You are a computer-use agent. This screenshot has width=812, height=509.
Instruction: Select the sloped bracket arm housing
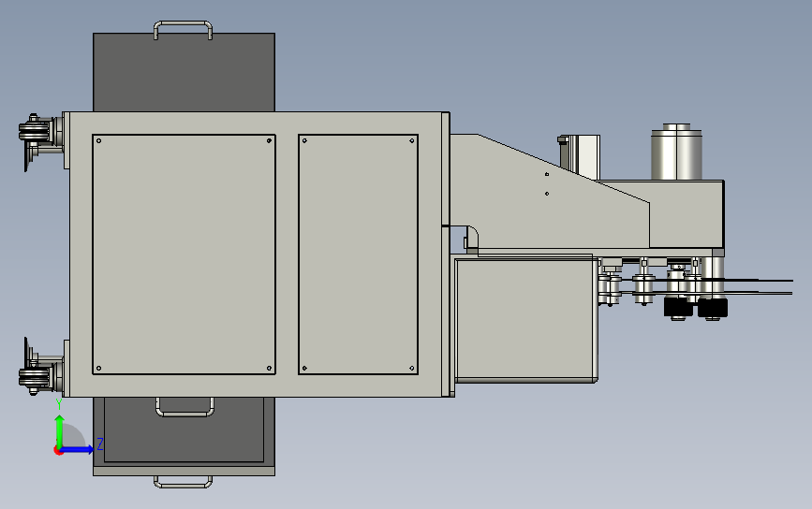(550, 194)
